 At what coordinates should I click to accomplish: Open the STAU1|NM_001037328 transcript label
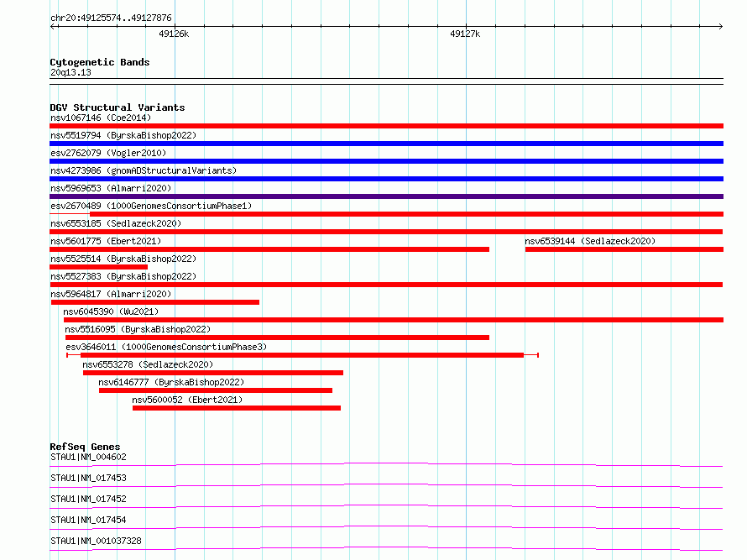tap(96, 541)
